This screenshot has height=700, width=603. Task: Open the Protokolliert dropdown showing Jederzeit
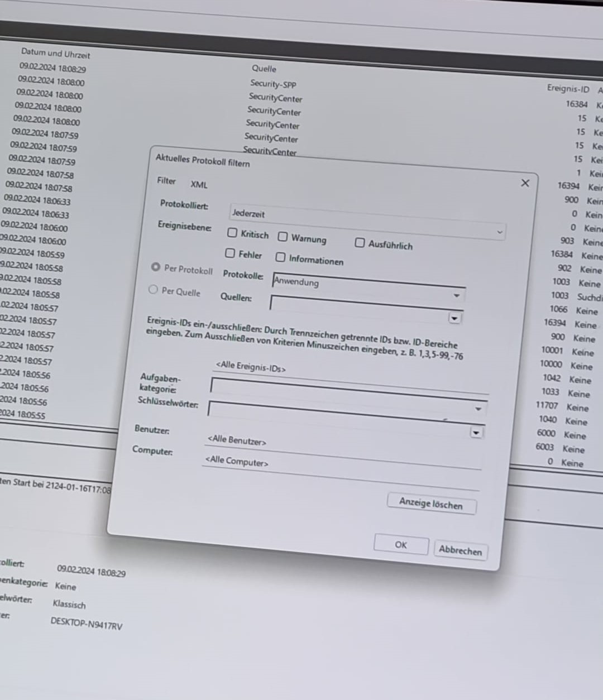click(x=367, y=222)
